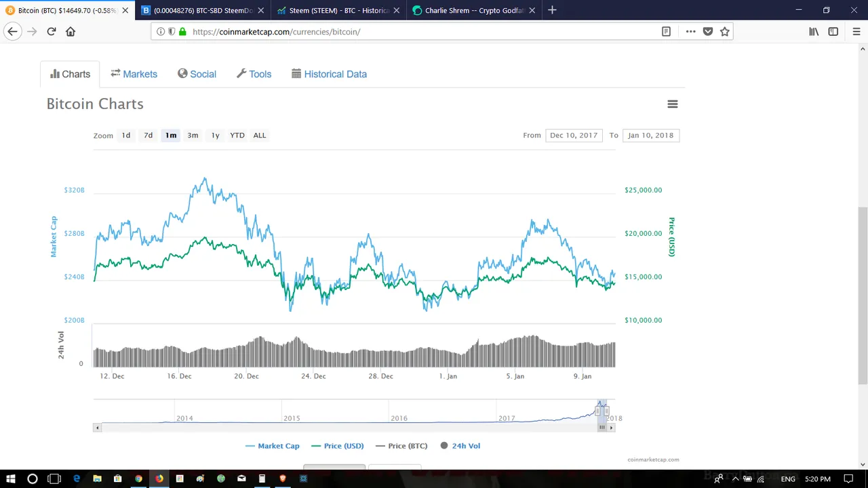The image size is (868, 488).
Task: Go back to the previous page
Action: coord(12,31)
